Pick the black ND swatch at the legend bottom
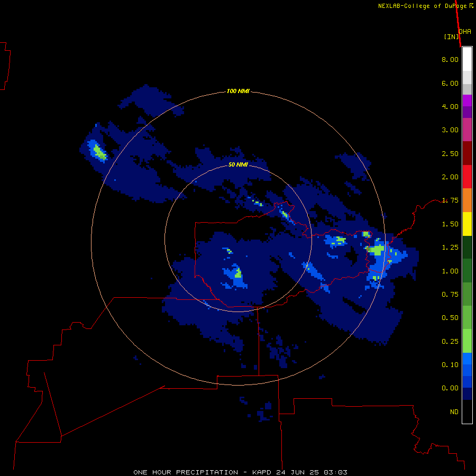476x476 pixels. pyautogui.click(x=467, y=411)
